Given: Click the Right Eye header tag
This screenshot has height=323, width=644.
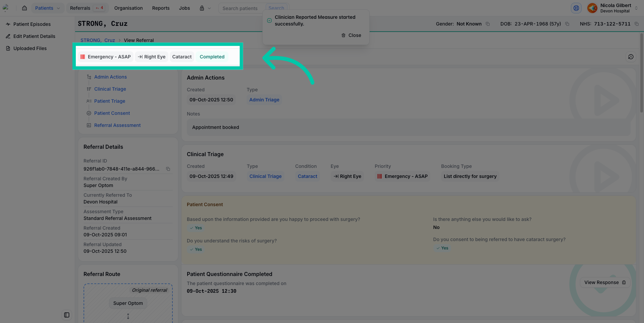Looking at the screenshot, I should (152, 57).
